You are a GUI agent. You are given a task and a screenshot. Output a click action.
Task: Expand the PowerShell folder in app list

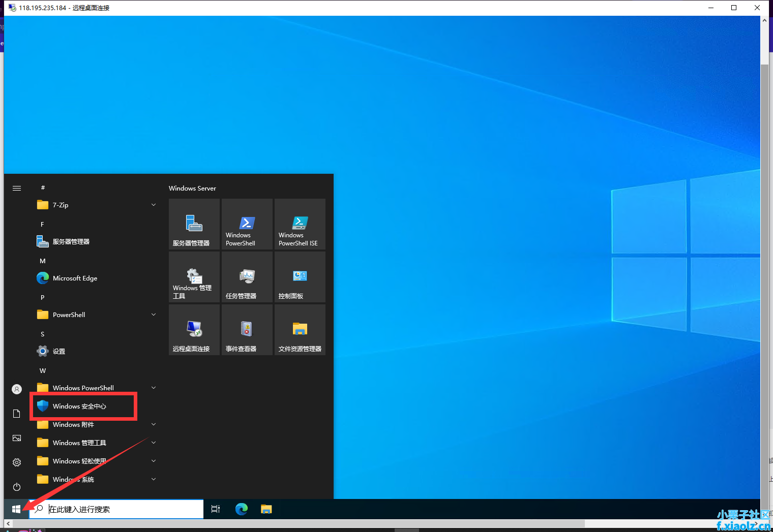click(154, 315)
